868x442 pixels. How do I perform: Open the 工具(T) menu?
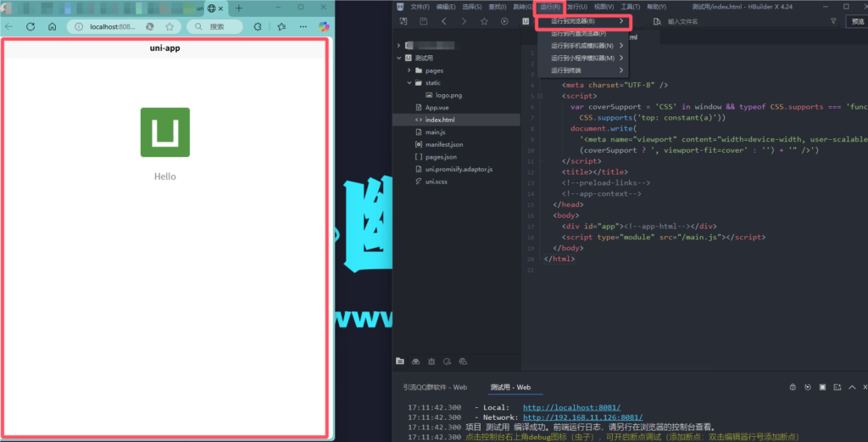click(630, 7)
